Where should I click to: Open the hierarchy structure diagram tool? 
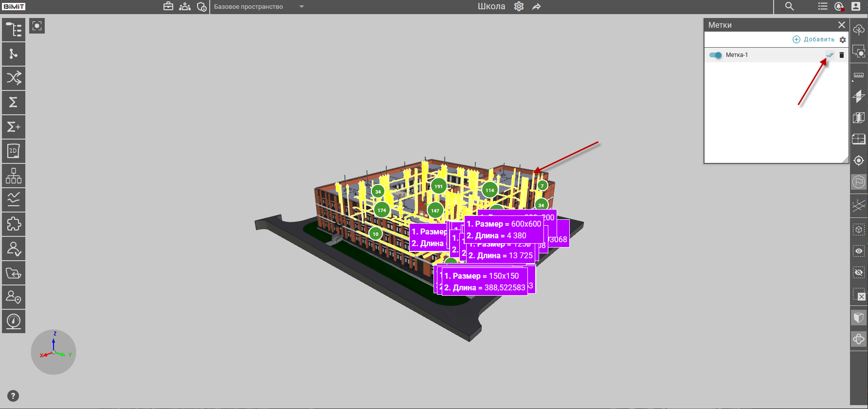click(14, 176)
